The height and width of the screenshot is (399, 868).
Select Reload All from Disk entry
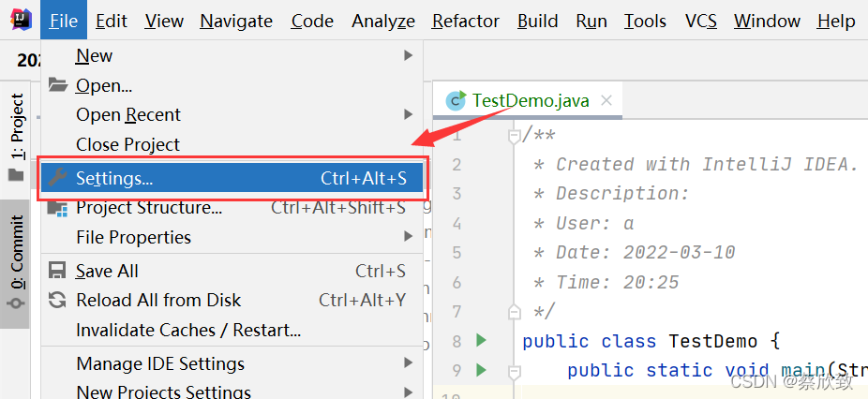(x=232, y=300)
